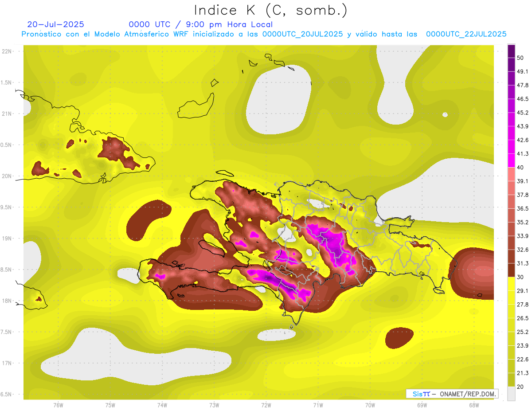Click the valid-until time '0000UTC_22JUL2025'
The width and height of the screenshot is (532, 411).
pos(466,34)
